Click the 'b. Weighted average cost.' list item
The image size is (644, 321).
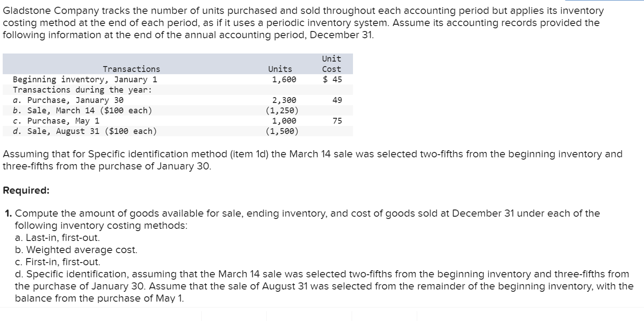click(x=76, y=250)
